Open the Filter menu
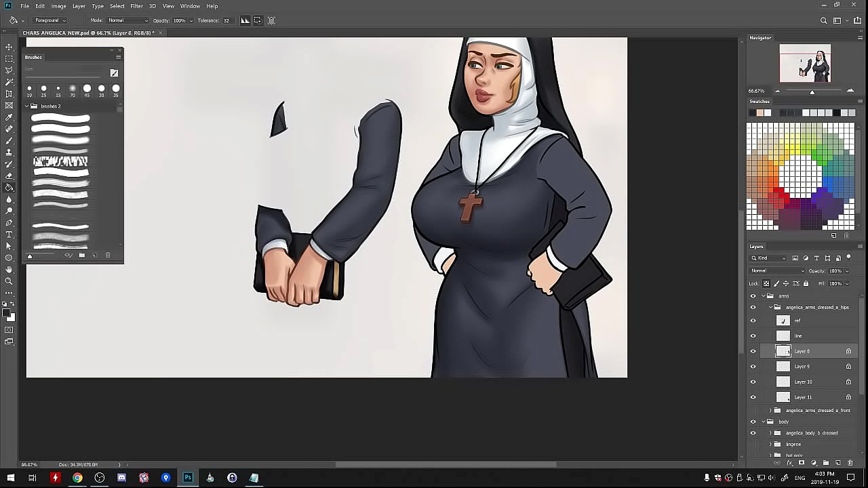868x488 pixels. tap(136, 6)
